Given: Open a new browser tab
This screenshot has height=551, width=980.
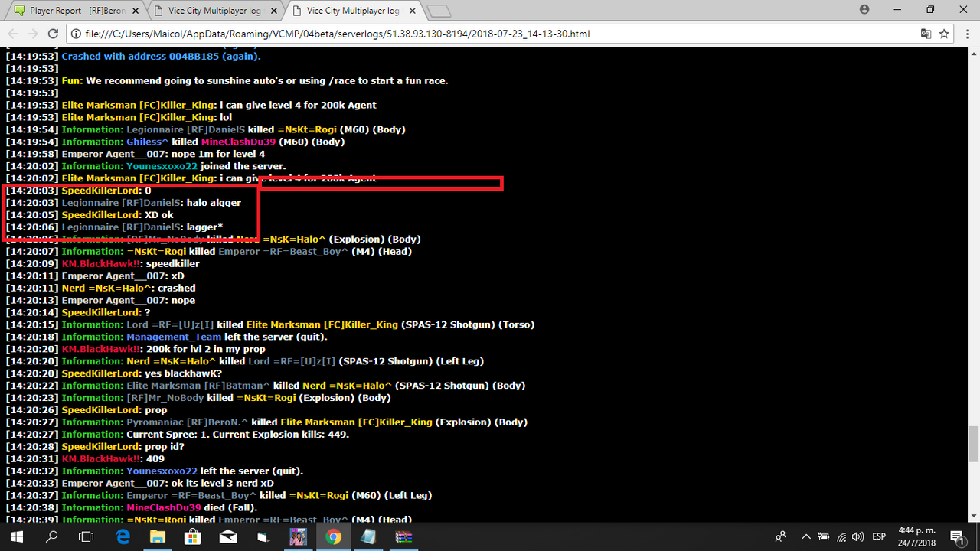Looking at the screenshot, I should click(x=439, y=11).
